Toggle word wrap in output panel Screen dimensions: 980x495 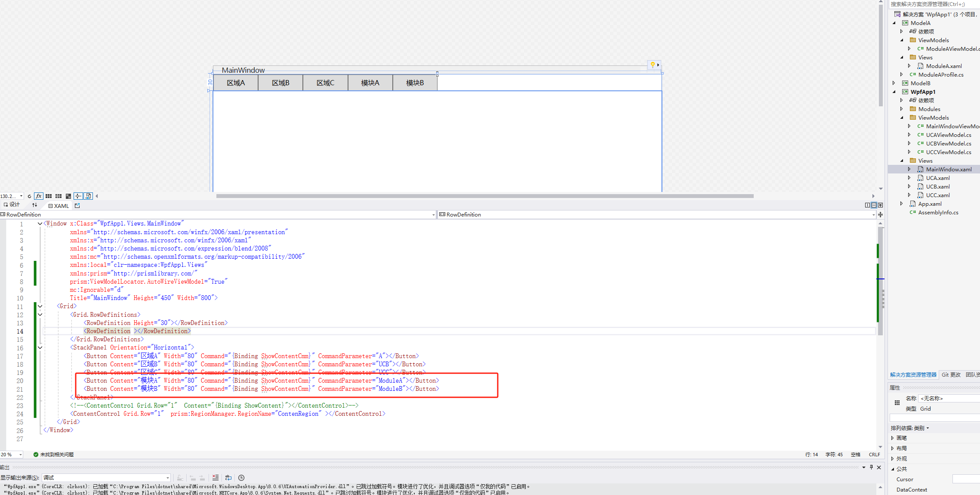(228, 478)
